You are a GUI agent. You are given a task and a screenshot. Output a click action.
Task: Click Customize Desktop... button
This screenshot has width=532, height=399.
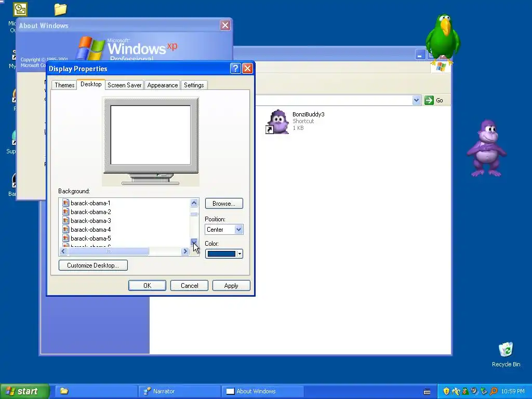93,265
